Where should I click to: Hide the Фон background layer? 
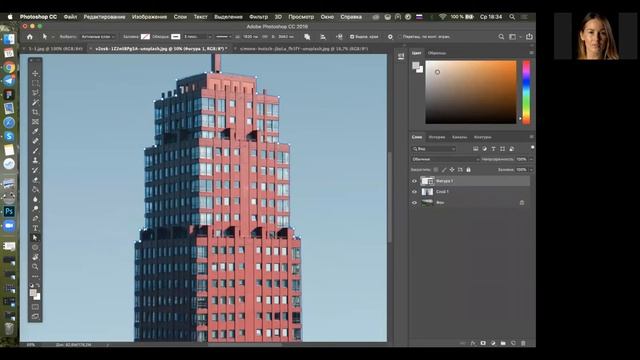[414, 202]
